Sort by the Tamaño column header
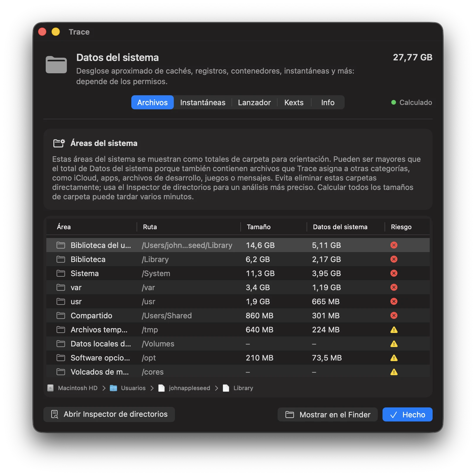Viewport: 476px width, 476px height. pos(259,227)
